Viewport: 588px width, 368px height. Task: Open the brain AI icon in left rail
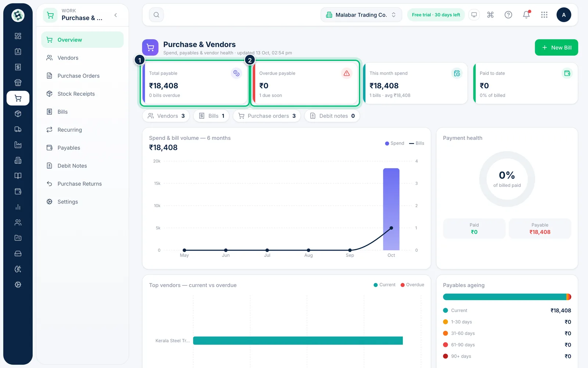18,269
